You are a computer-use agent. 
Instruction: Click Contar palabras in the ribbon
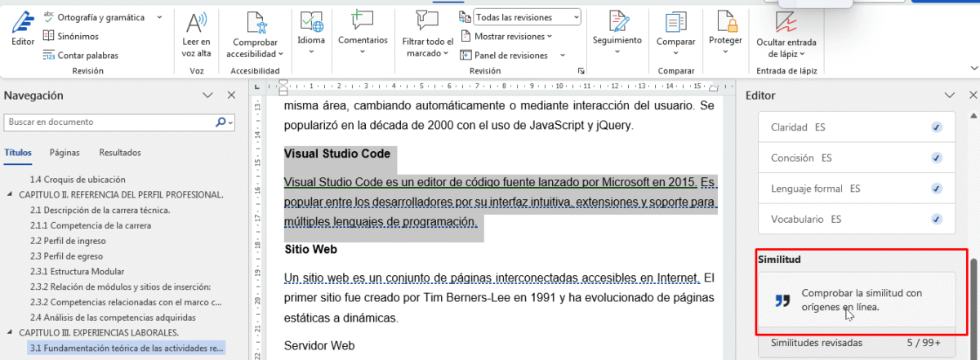click(80, 56)
